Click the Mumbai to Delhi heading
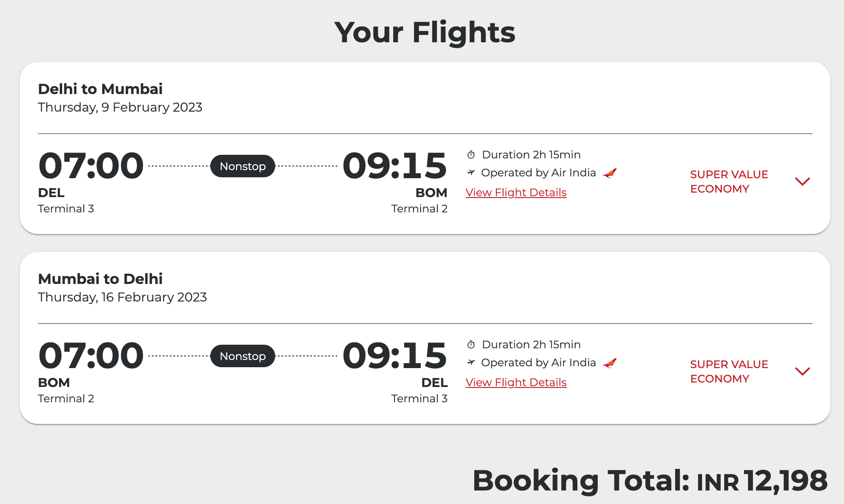This screenshot has width=844, height=504. [100, 279]
